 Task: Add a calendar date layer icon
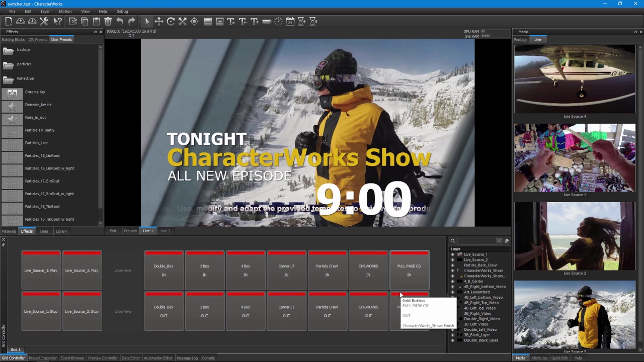coord(290,21)
